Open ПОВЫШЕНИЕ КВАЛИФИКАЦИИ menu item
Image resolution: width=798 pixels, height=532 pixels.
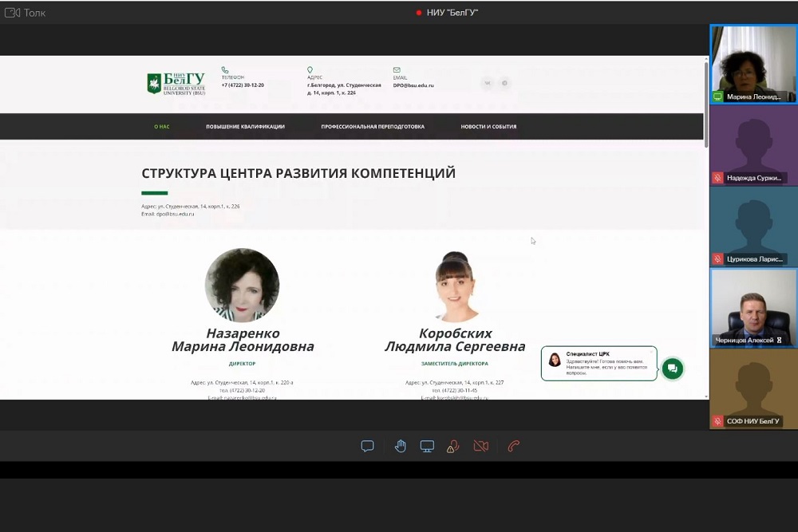click(245, 127)
